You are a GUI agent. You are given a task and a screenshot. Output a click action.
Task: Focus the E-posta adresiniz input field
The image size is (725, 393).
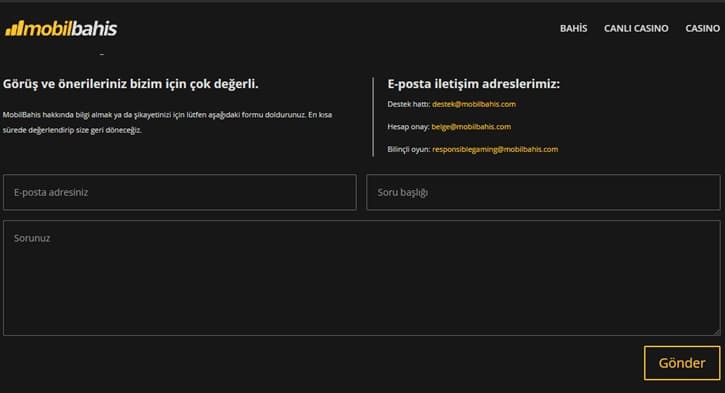pos(180,192)
